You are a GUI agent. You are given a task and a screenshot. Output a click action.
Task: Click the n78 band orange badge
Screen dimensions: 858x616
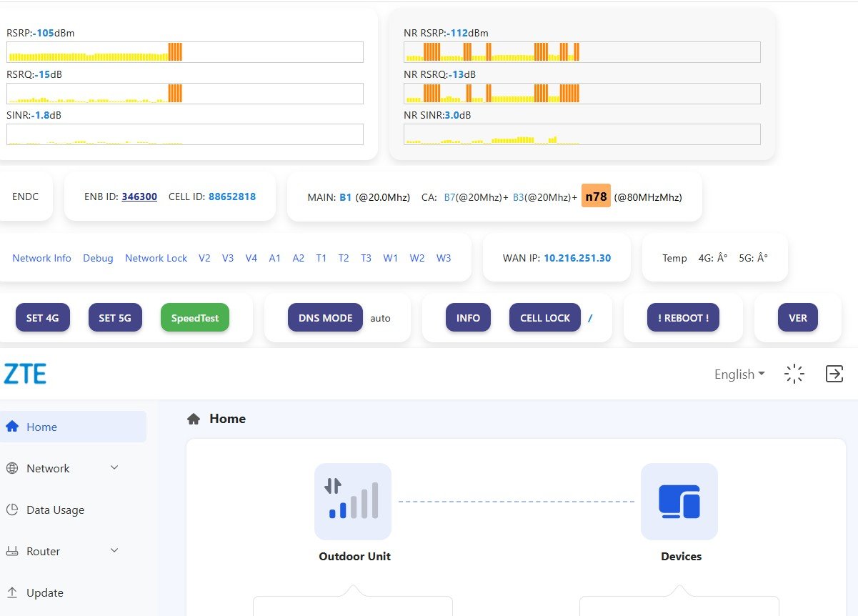[x=595, y=197]
